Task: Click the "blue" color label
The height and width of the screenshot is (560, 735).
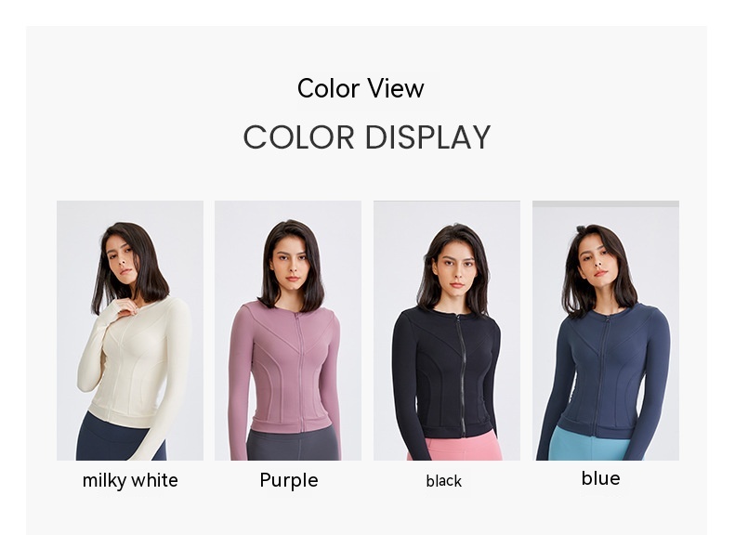Action: tap(600, 478)
